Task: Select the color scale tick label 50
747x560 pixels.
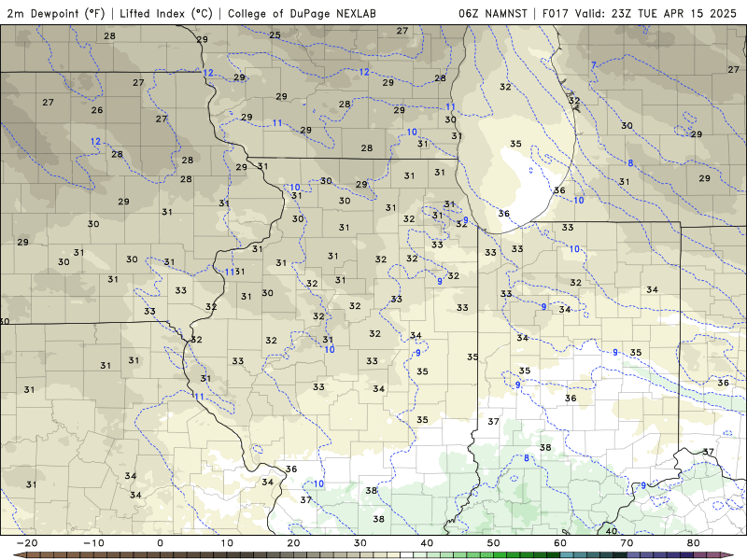Action: click(x=494, y=543)
